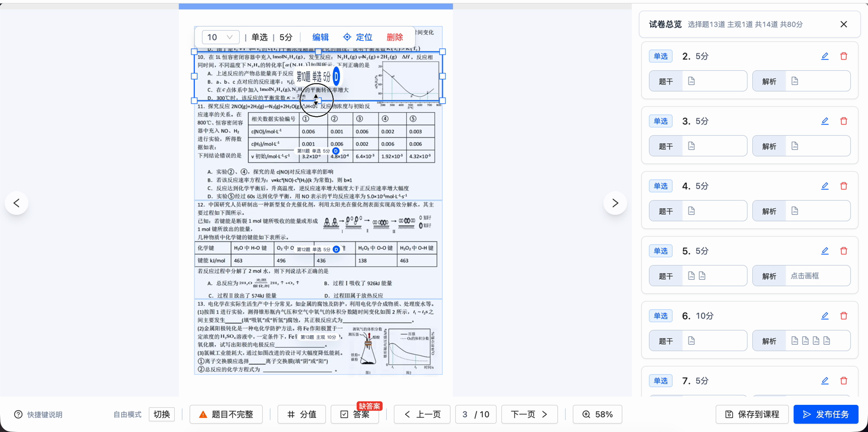
Task: Click 编辑 in the question toolbar
Action: tap(321, 37)
